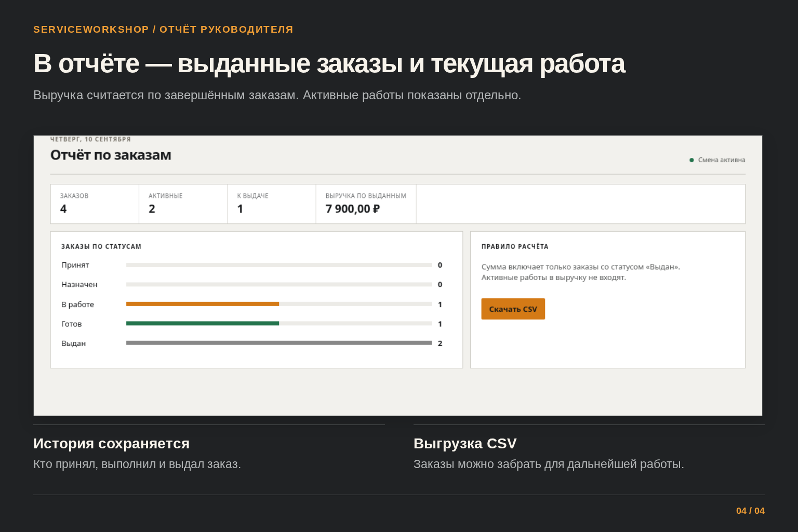Click the text 'Заказы можно забрать для дальнейшей работы.'
Screen dimensions: 798x532
click(549, 464)
